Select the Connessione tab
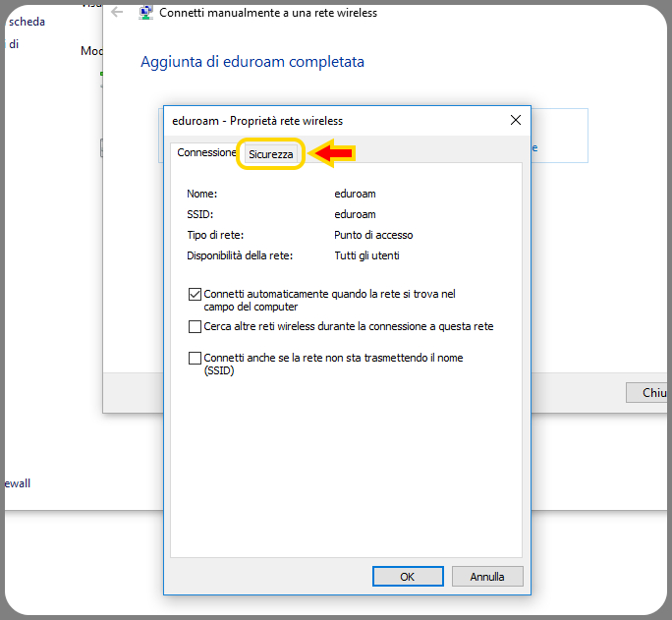Image resolution: width=672 pixels, height=620 pixels. tap(206, 152)
